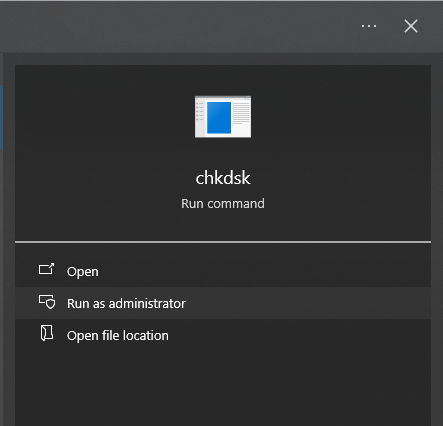Select Run as administrator
The image size is (443, 426).
223,303
